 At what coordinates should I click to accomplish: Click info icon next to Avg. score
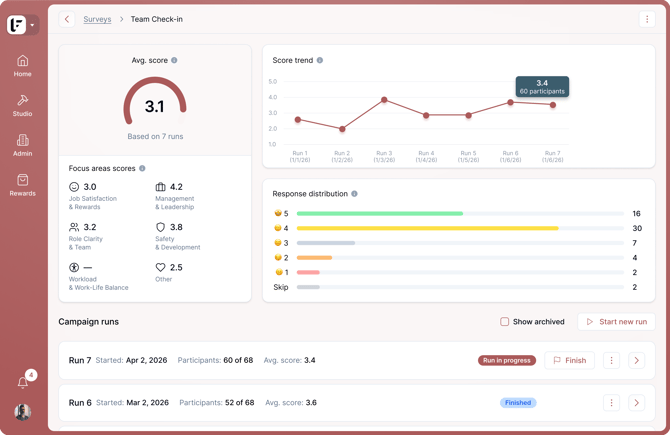point(174,60)
